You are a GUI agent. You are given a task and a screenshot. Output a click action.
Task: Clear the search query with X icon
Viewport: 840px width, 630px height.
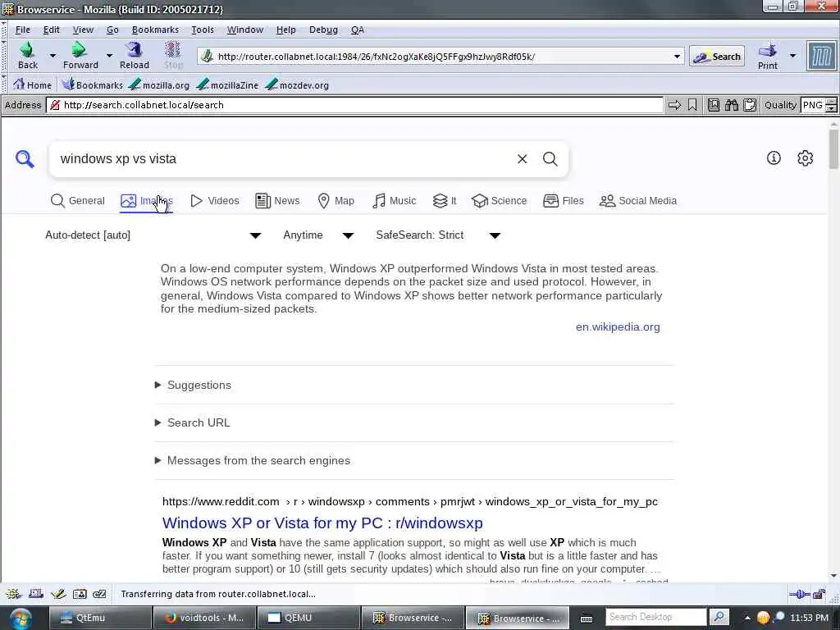[x=522, y=159]
